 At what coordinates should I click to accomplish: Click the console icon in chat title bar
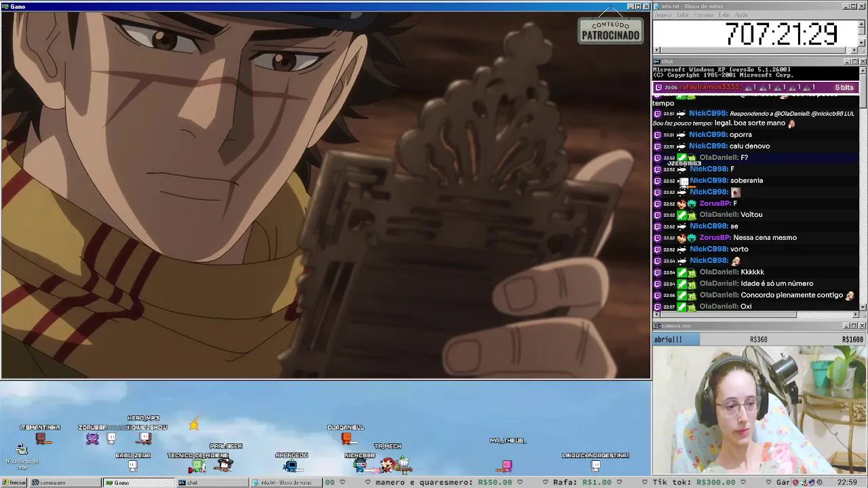(x=657, y=62)
